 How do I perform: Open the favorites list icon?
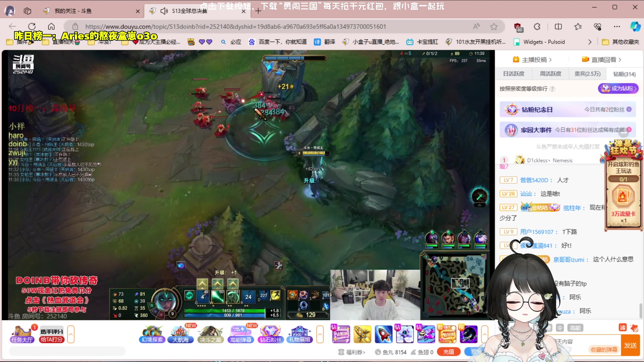[578, 26]
